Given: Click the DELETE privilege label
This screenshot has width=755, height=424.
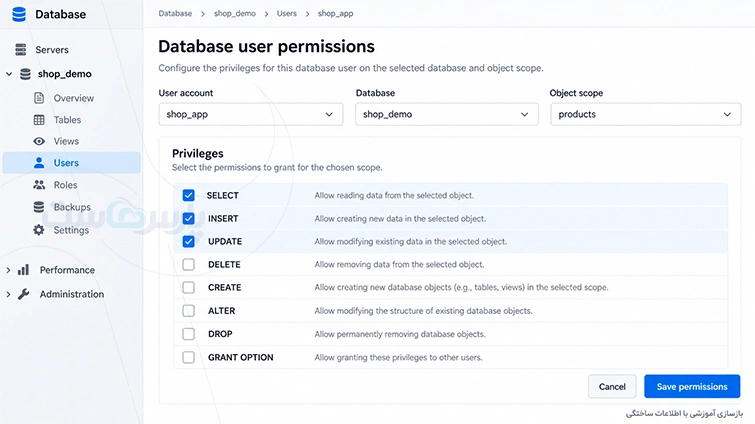Looking at the screenshot, I should (224, 265).
